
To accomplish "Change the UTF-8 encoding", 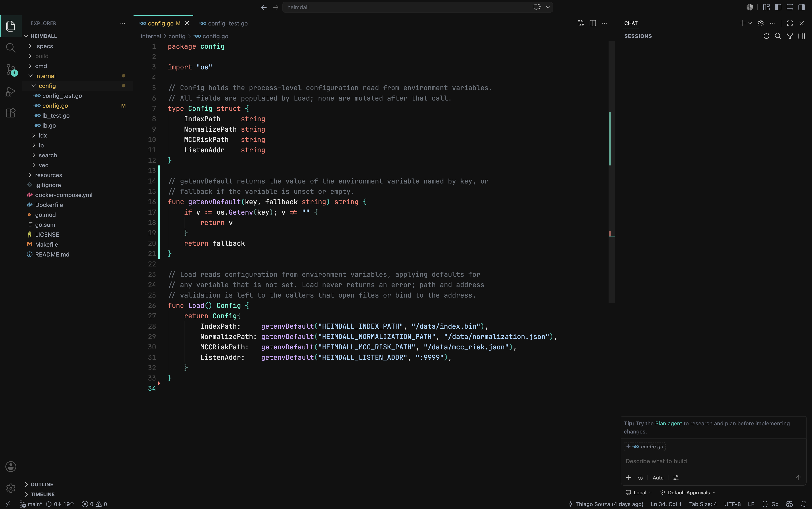I will point(732,504).
